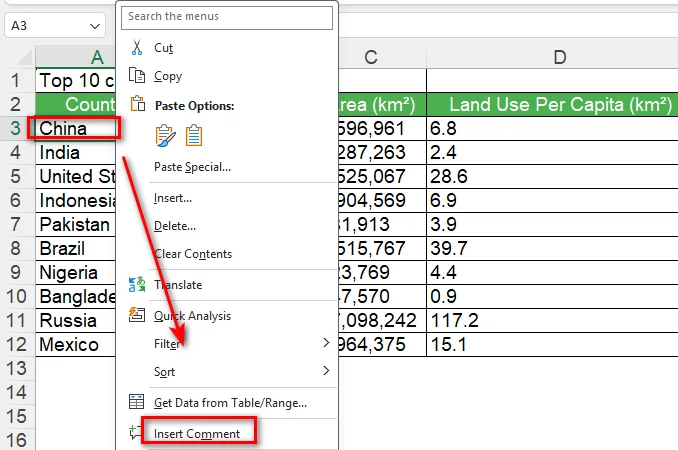Select Clear Contents menu entry

[193, 254]
